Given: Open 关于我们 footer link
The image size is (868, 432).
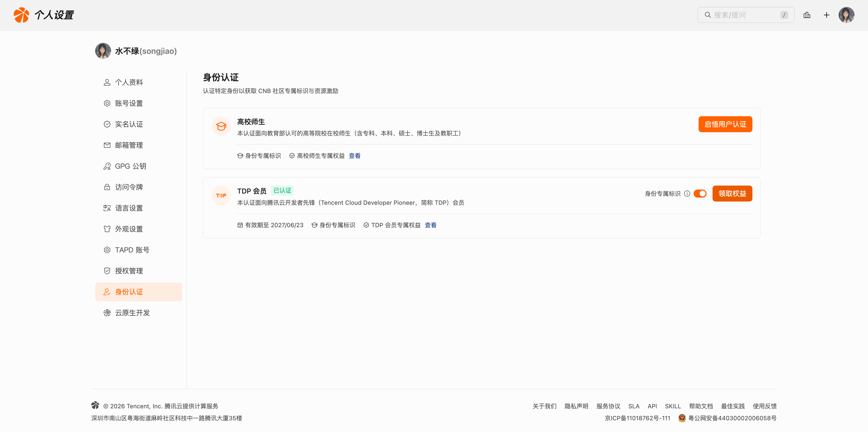Looking at the screenshot, I should click(x=545, y=406).
